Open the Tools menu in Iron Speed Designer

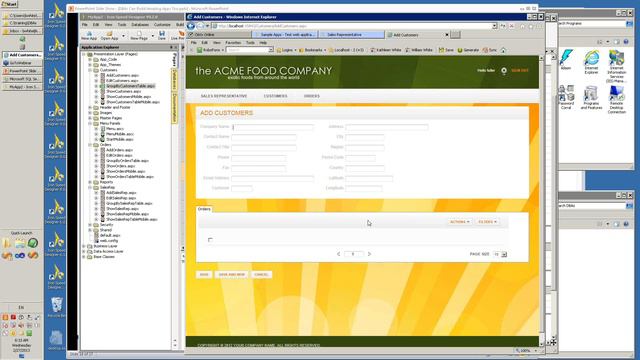click(x=122, y=25)
